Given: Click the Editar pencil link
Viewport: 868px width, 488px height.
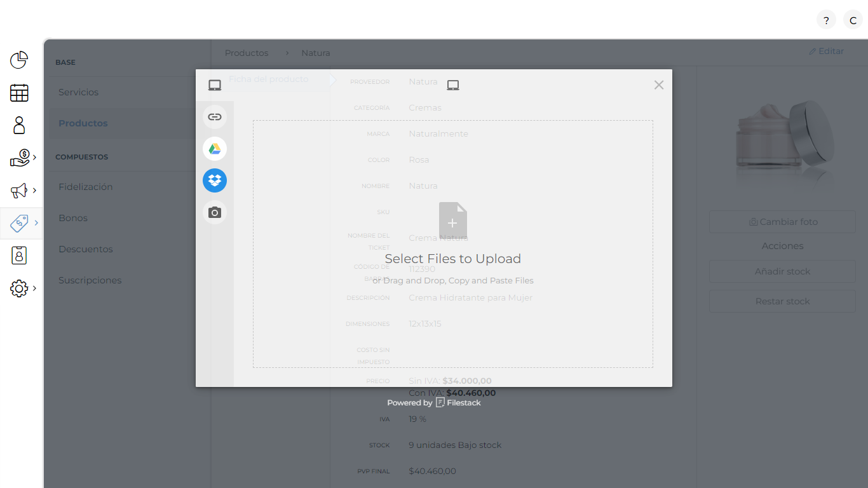Looking at the screenshot, I should (826, 51).
